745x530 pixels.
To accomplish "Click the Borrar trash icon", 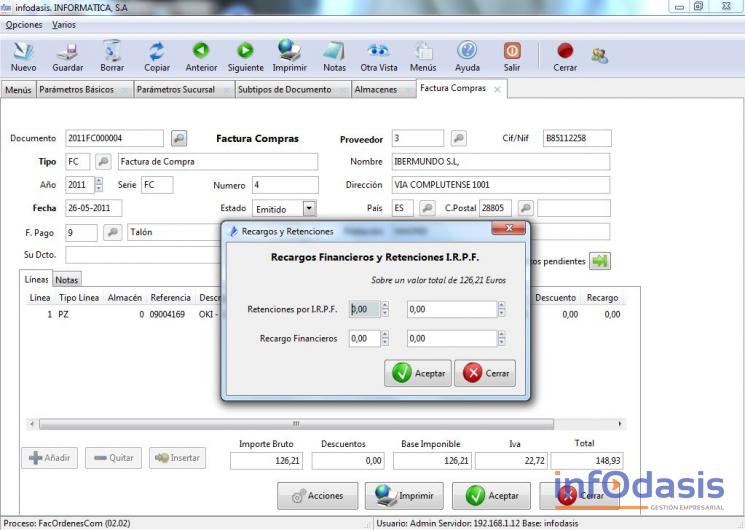I will 112,51.
